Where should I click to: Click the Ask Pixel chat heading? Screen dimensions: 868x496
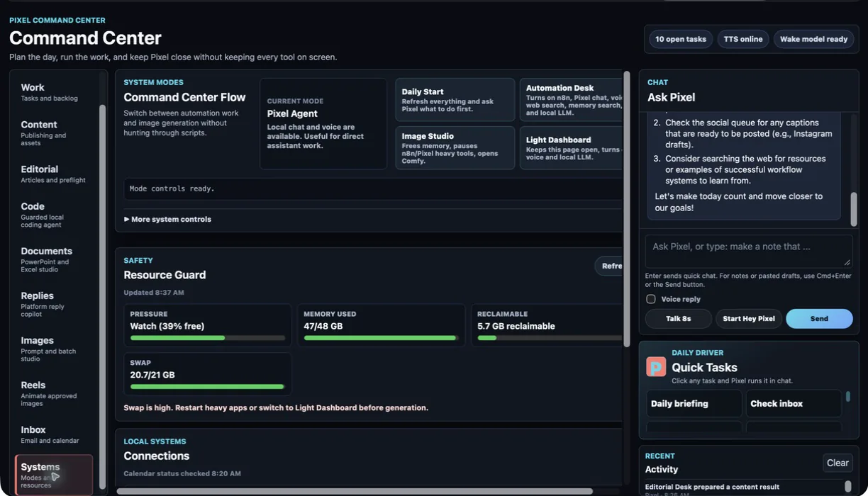(x=671, y=97)
